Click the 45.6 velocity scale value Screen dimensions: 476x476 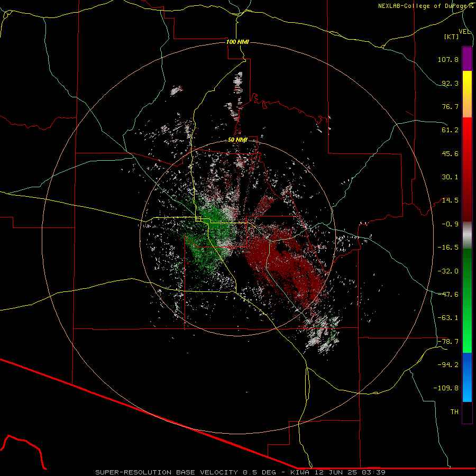[450, 153]
